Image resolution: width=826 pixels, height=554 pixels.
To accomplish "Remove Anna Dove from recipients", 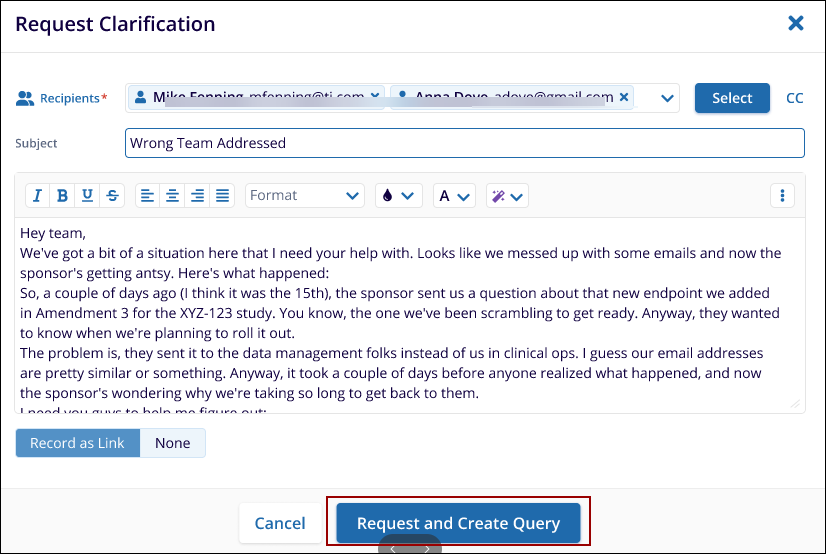I will tap(624, 97).
